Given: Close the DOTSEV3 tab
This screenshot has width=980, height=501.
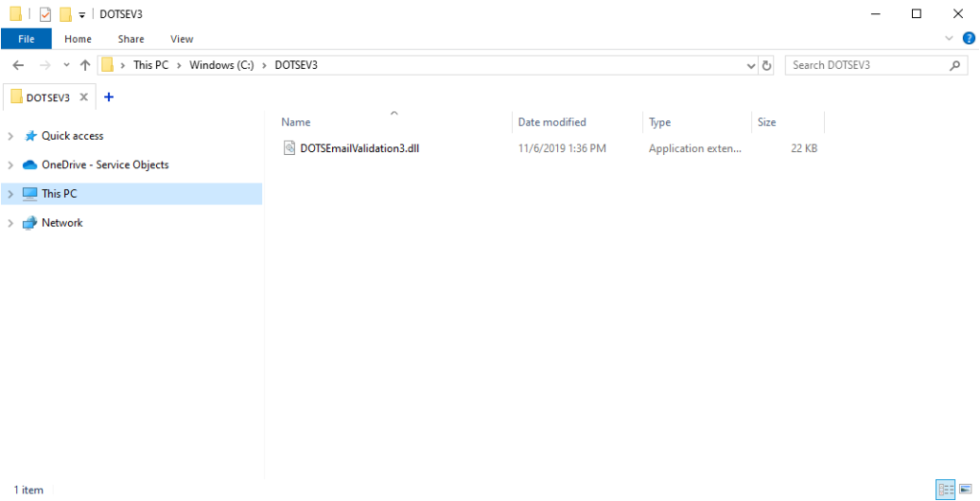Looking at the screenshot, I should (84, 98).
